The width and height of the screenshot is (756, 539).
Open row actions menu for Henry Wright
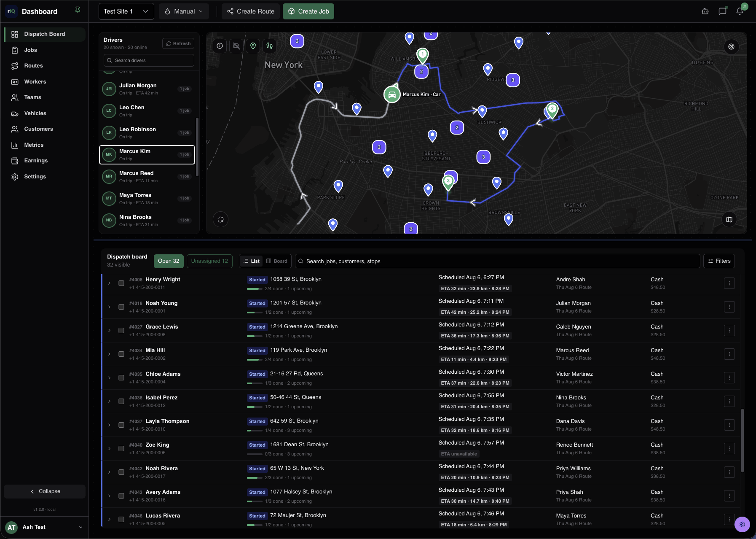(729, 283)
